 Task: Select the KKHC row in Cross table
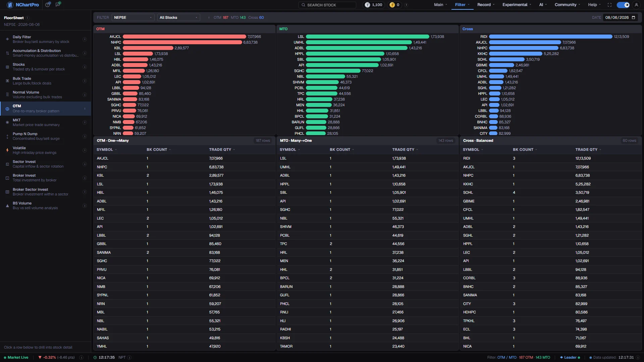click(550, 184)
